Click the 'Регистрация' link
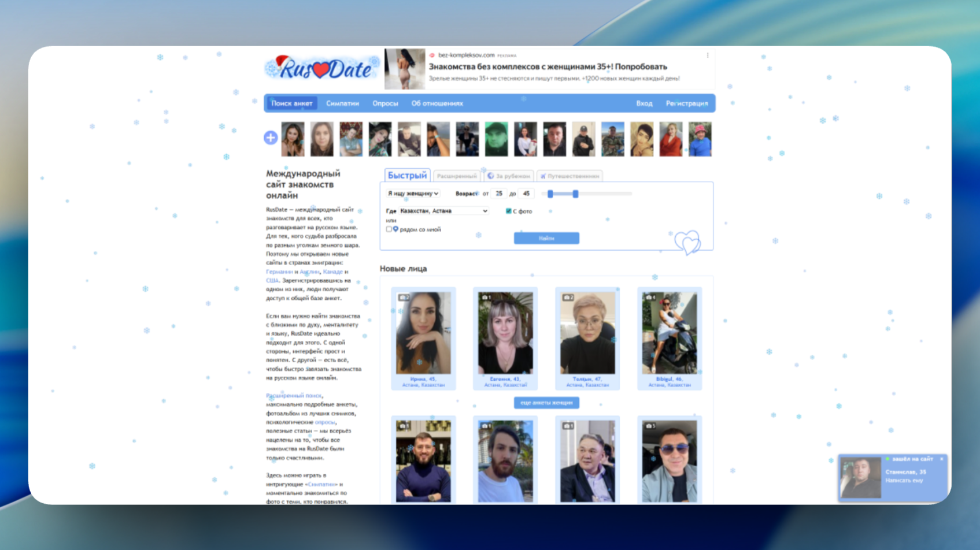 tap(687, 103)
